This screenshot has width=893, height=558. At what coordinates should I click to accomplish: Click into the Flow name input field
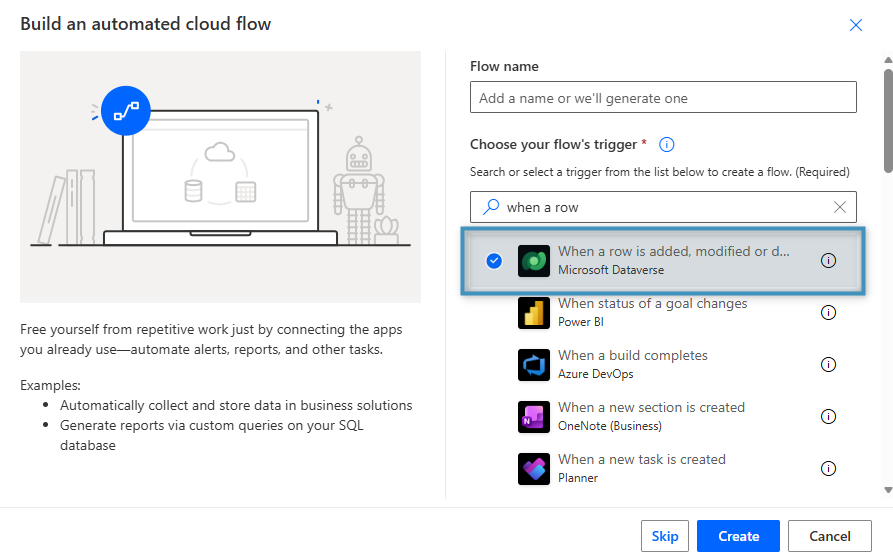tap(663, 98)
